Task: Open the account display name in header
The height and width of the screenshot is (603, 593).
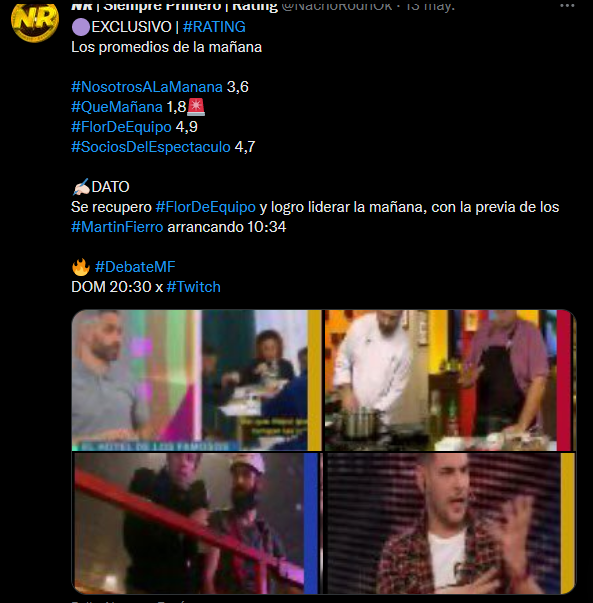Action: (175, 5)
